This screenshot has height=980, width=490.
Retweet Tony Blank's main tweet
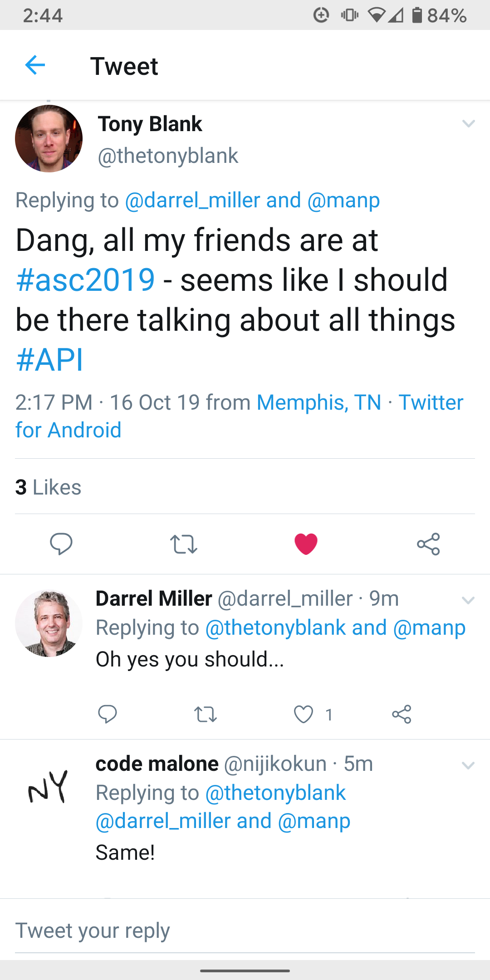pos(183,544)
